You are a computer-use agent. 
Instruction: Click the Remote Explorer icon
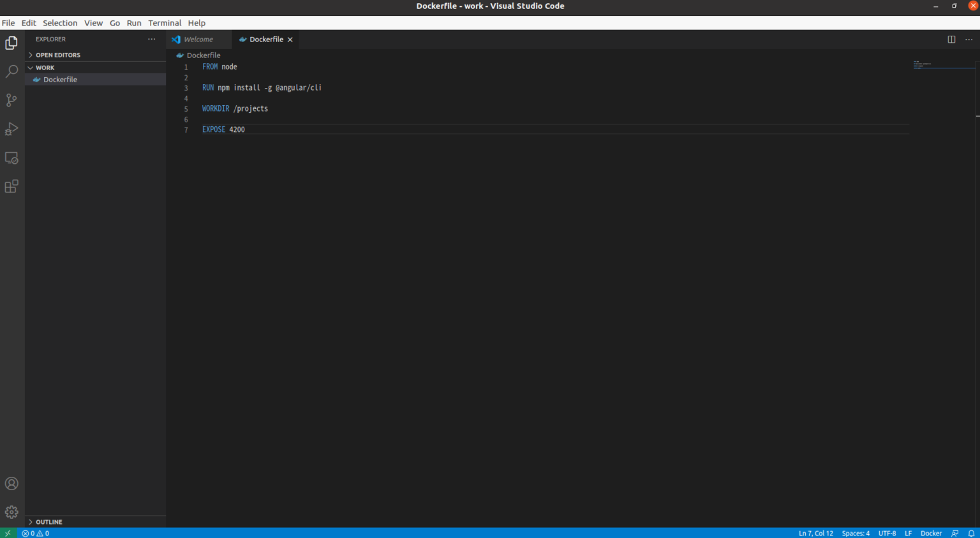coord(11,157)
